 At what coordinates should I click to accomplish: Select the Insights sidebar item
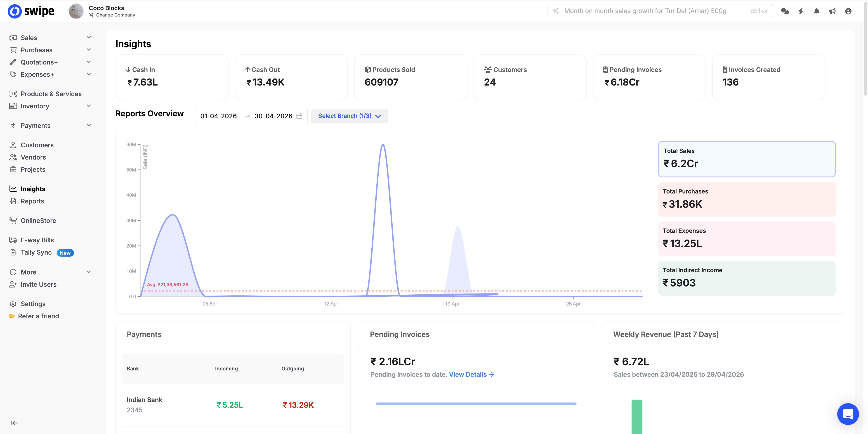(x=33, y=189)
